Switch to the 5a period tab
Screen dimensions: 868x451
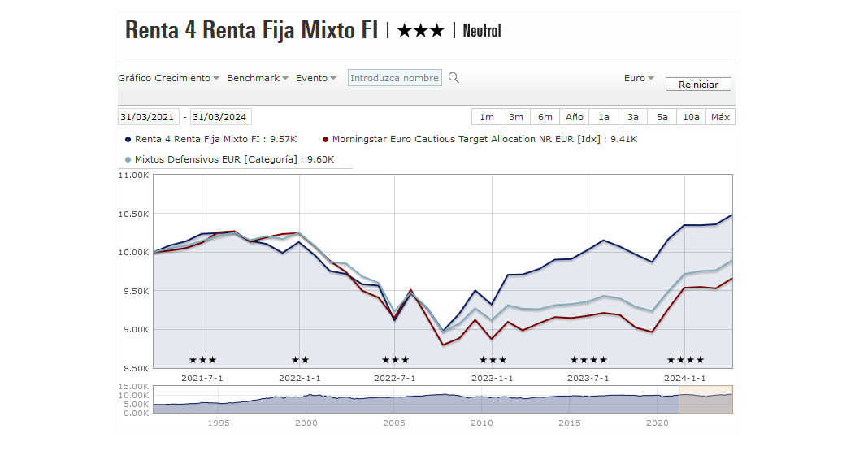pos(662,117)
